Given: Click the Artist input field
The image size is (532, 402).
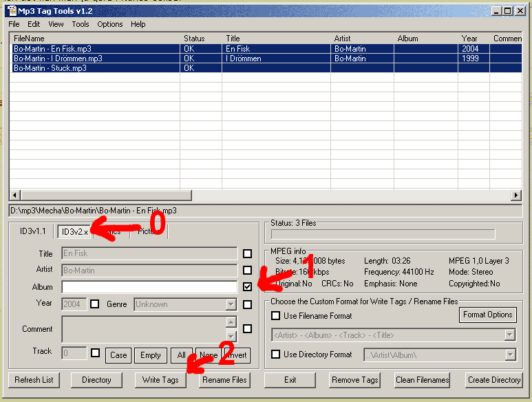Looking at the screenshot, I should [x=149, y=271].
